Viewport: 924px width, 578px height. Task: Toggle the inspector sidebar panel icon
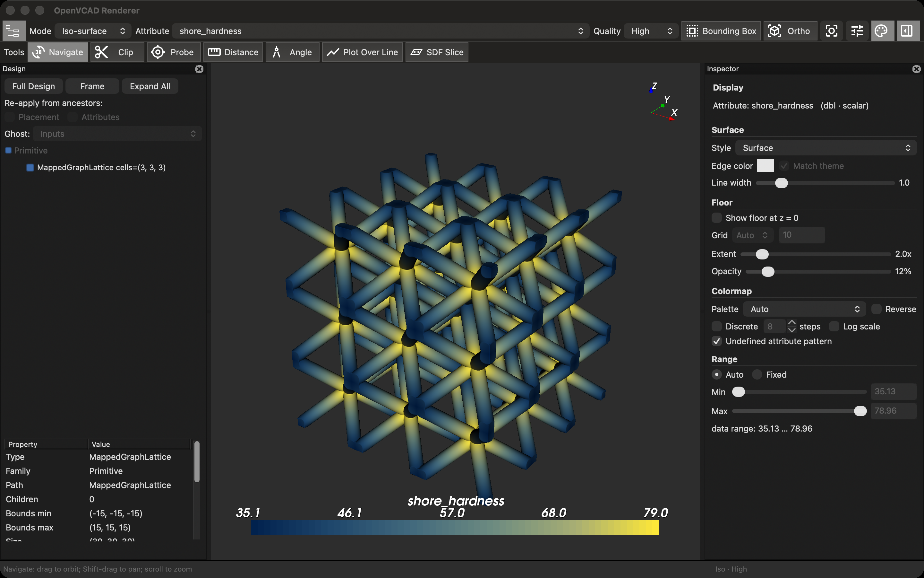(x=907, y=31)
